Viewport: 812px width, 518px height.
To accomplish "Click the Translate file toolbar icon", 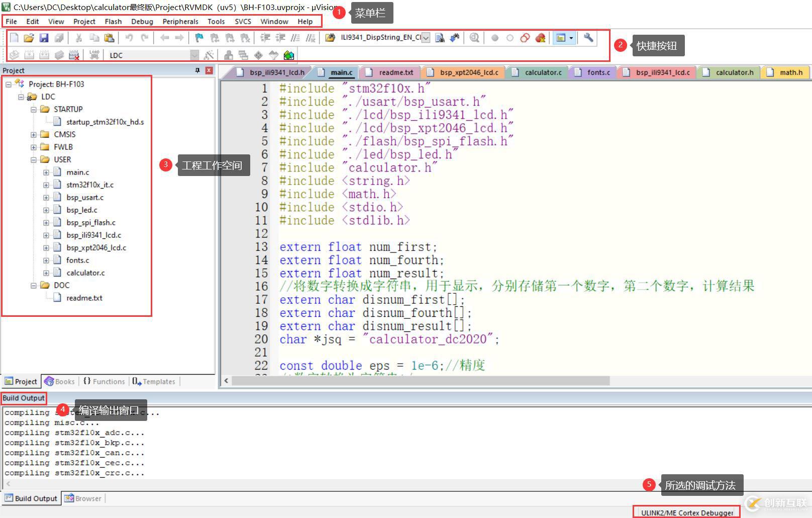I will point(14,55).
